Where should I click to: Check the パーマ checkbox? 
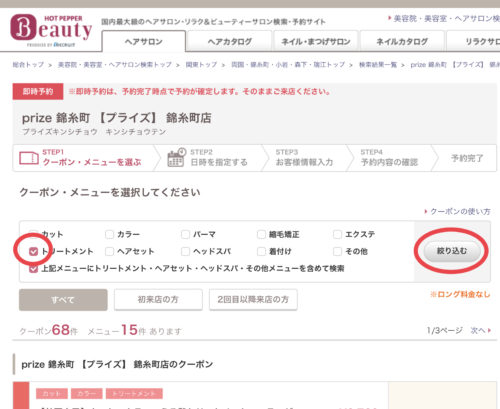pyautogui.click(x=185, y=234)
